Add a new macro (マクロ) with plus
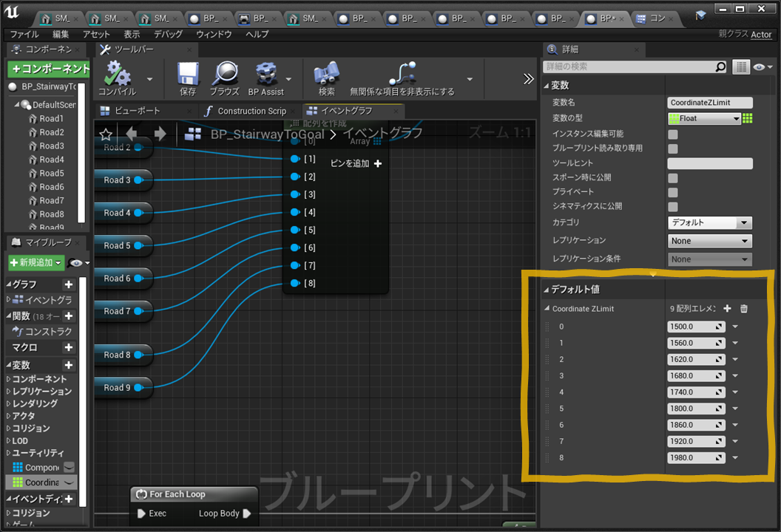Screen dimensions: 781x532 (x=69, y=347)
